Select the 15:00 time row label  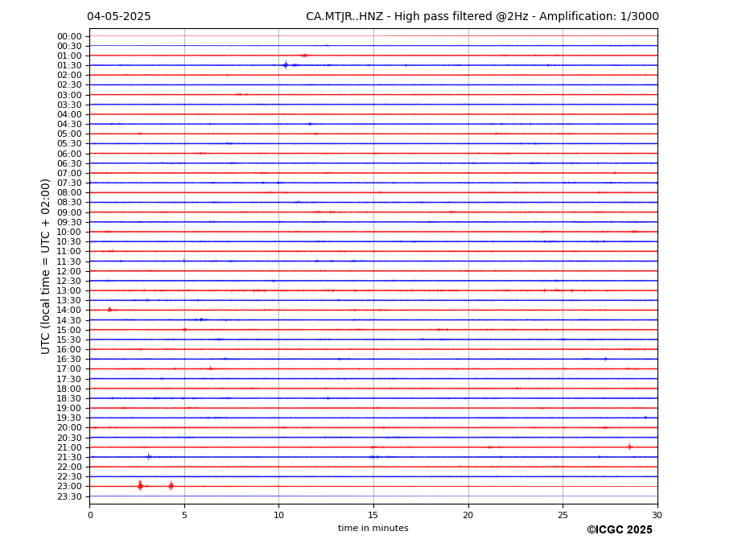69,330
